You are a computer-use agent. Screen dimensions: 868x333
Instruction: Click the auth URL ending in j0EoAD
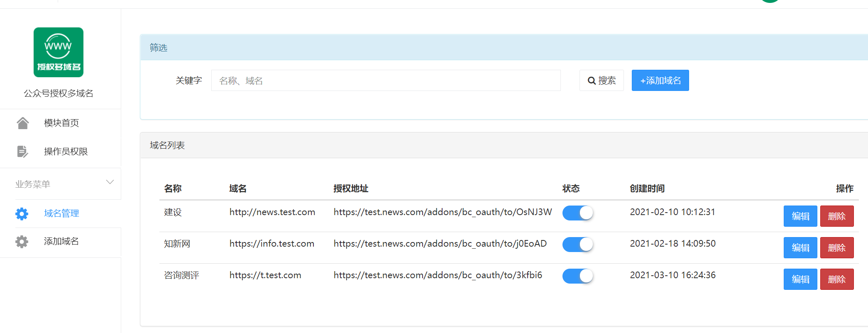click(440, 244)
